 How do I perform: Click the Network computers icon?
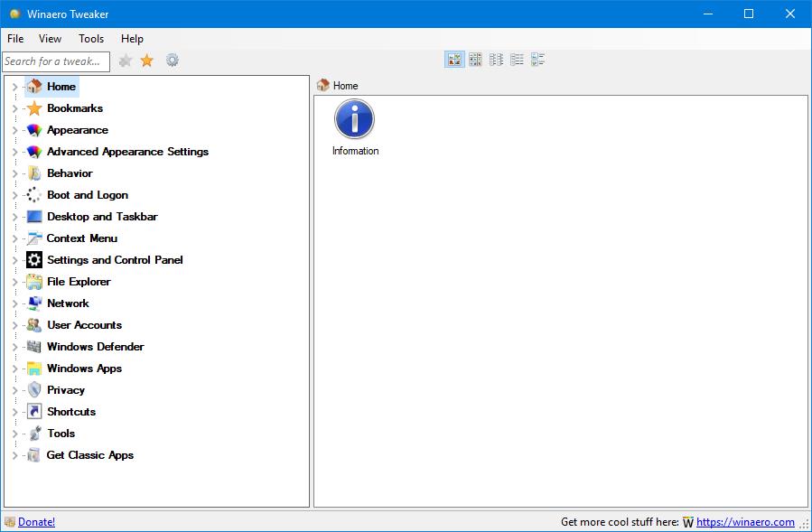pyautogui.click(x=34, y=303)
